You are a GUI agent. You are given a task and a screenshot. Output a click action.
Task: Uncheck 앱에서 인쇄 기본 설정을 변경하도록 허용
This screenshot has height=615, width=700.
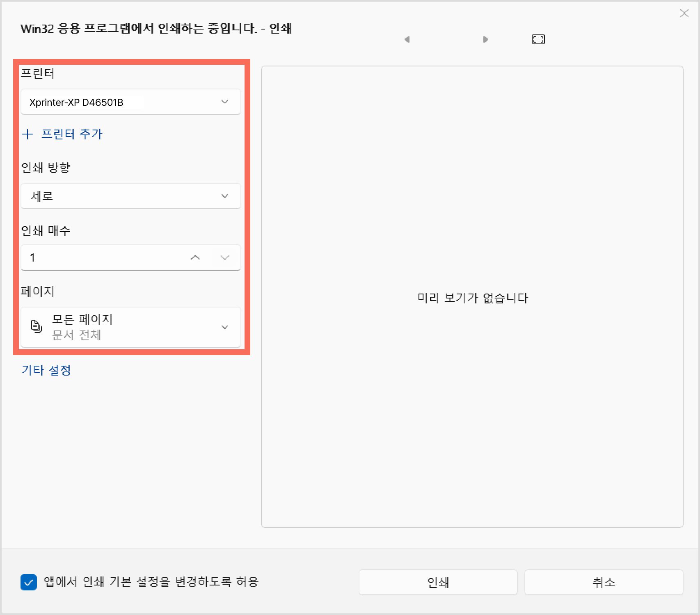[x=29, y=582]
